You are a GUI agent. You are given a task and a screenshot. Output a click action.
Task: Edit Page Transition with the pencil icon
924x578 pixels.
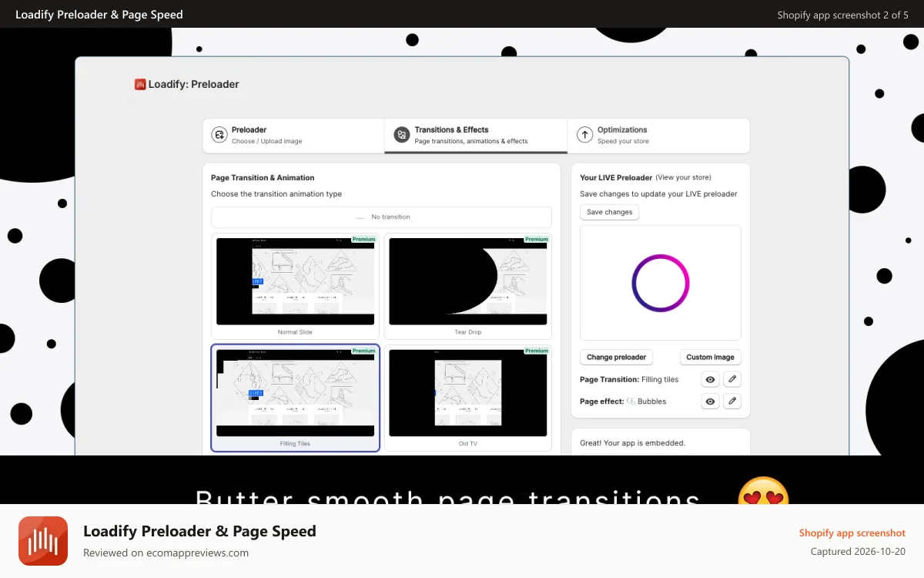(732, 379)
